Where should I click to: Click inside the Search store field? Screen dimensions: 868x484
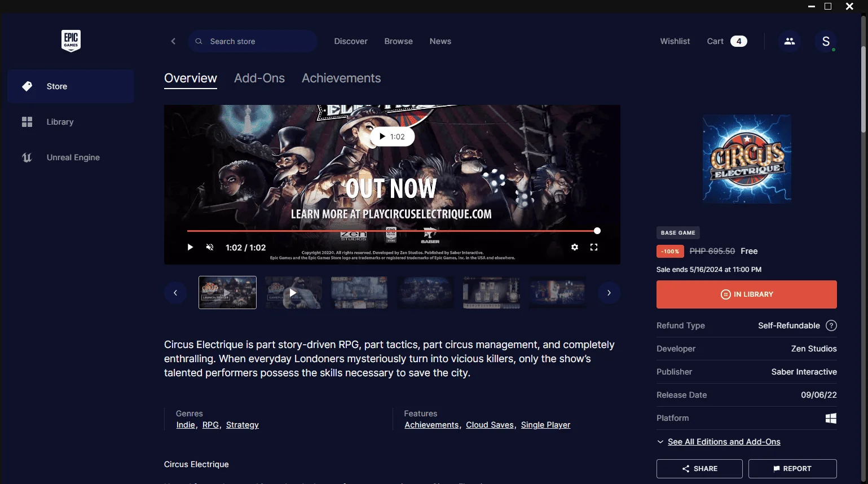point(253,41)
